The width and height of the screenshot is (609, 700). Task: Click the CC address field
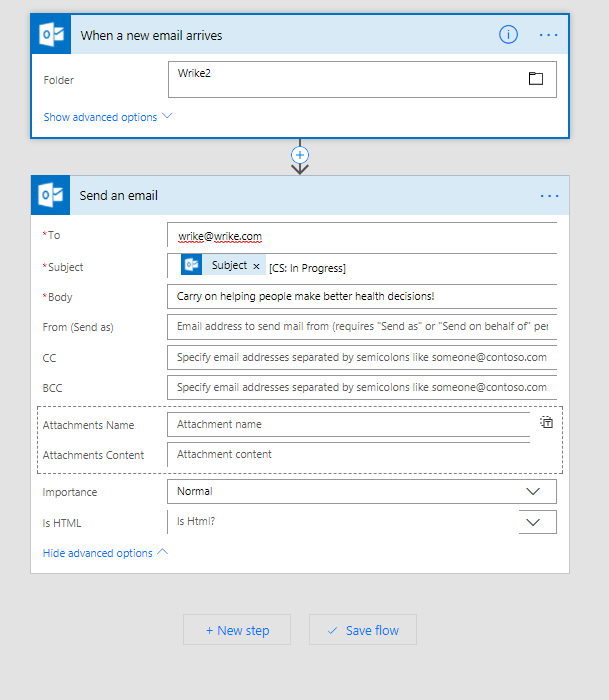361,357
